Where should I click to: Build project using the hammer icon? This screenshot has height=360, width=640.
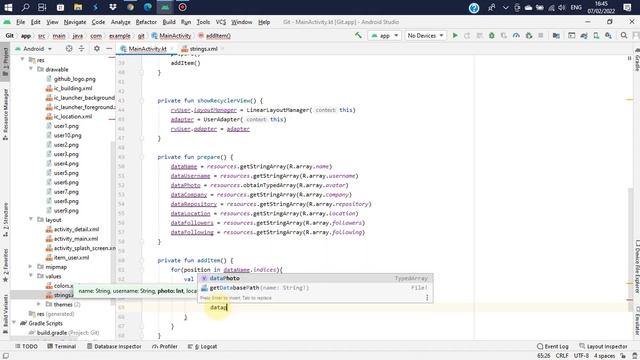(x=358, y=36)
